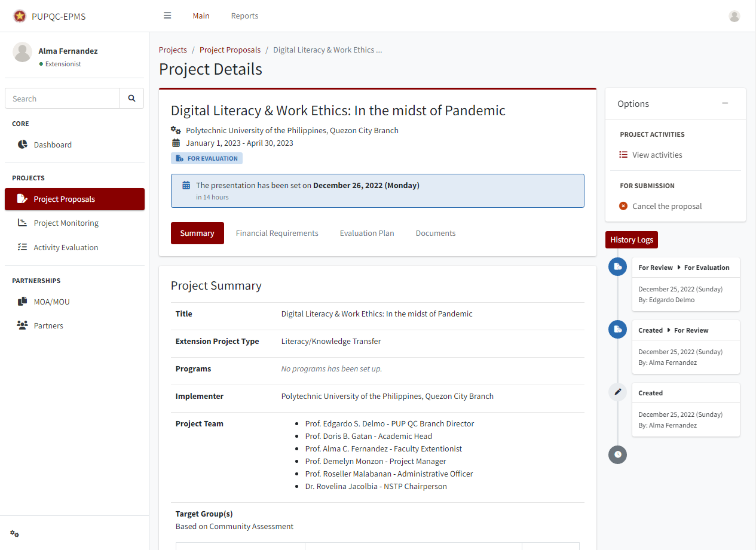Click the clock icon at timeline end
This screenshot has height=550, width=756.
tap(617, 454)
